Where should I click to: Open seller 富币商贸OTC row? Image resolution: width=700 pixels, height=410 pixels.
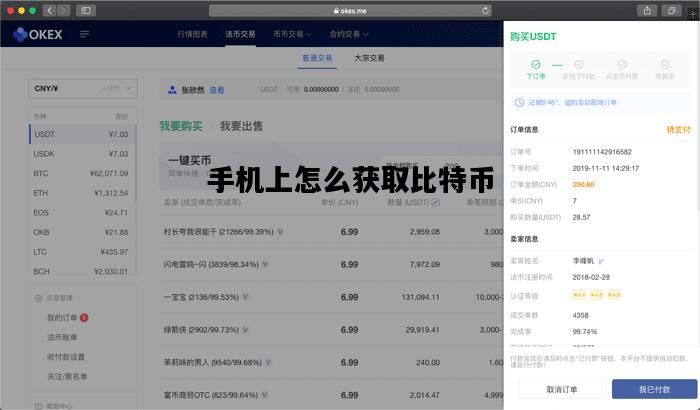[333, 395]
